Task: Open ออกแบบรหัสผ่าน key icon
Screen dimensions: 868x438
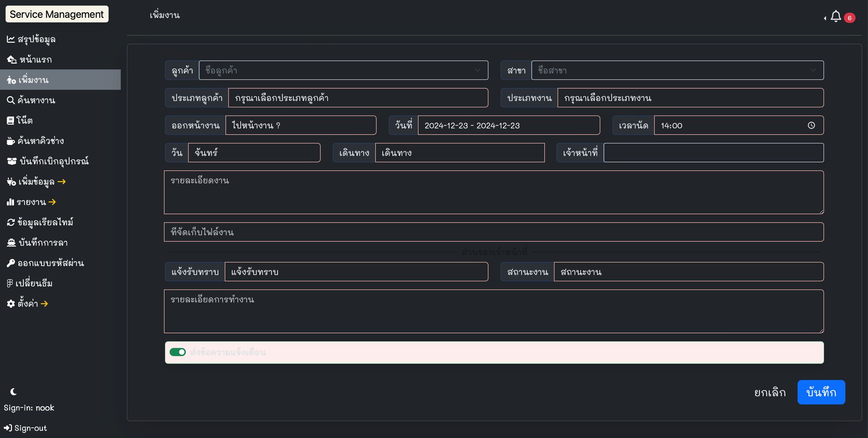Action: pyautogui.click(x=11, y=263)
